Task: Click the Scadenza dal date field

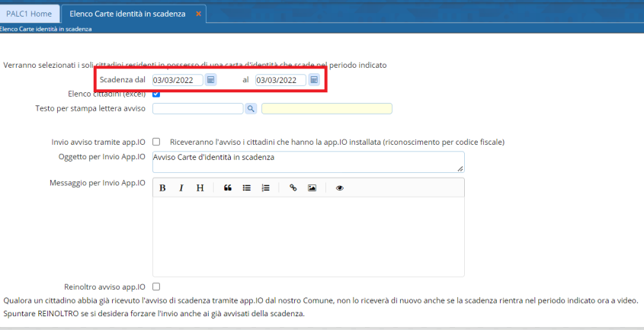Action: coord(178,80)
